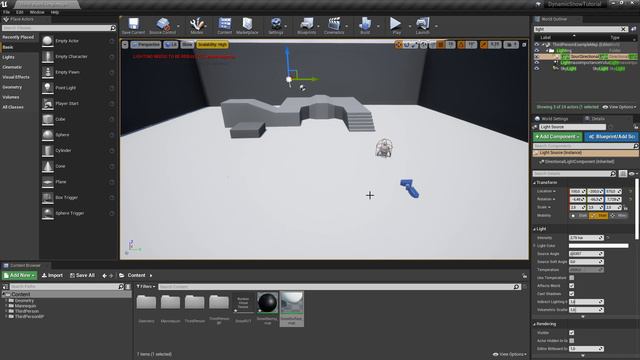Set Mobility to Movable
Viewport: 640px width, 360px height.
pos(618,216)
